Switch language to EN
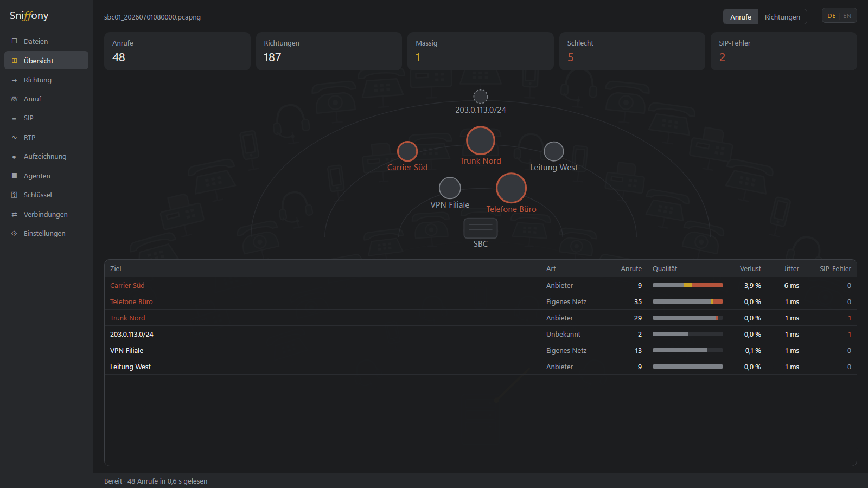Image resolution: width=868 pixels, height=488 pixels. [x=847, y=16]
